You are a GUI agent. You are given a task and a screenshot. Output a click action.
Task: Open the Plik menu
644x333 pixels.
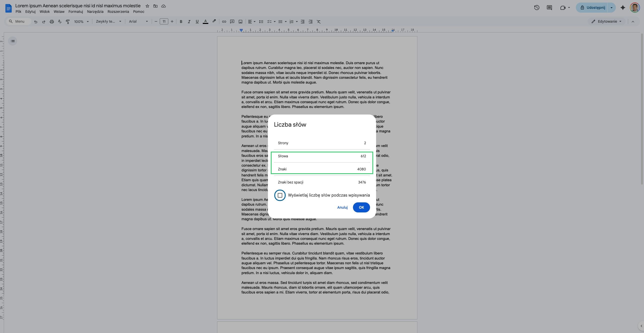pos(18,12)
